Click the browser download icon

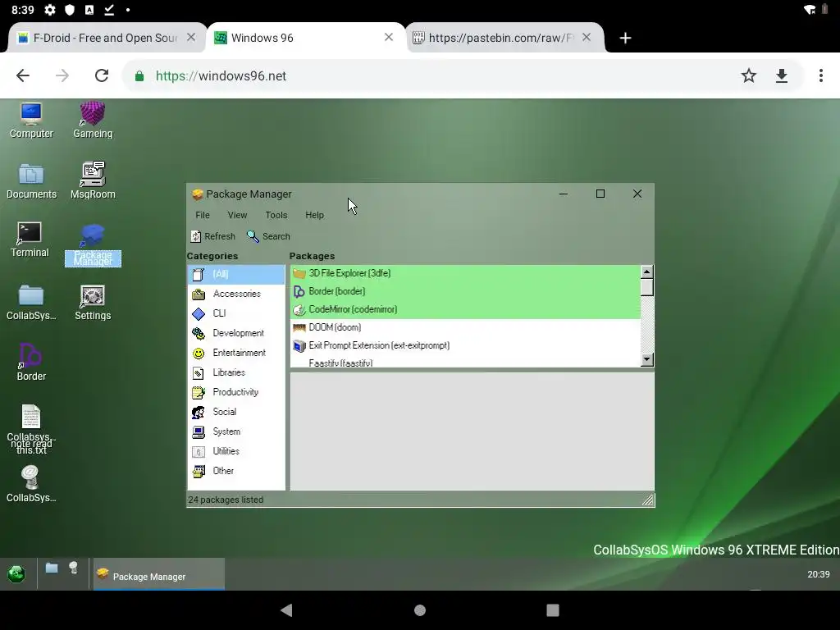tap(782, 75)
